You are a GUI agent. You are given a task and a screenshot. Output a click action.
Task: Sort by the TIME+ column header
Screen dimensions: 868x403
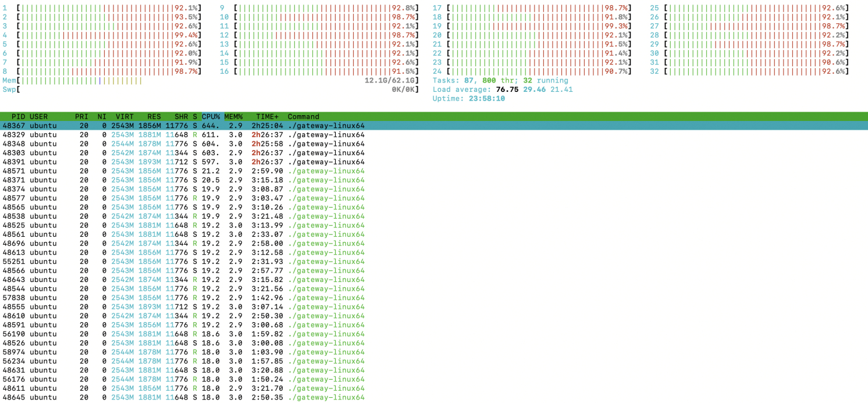click(x=268, y=116)
